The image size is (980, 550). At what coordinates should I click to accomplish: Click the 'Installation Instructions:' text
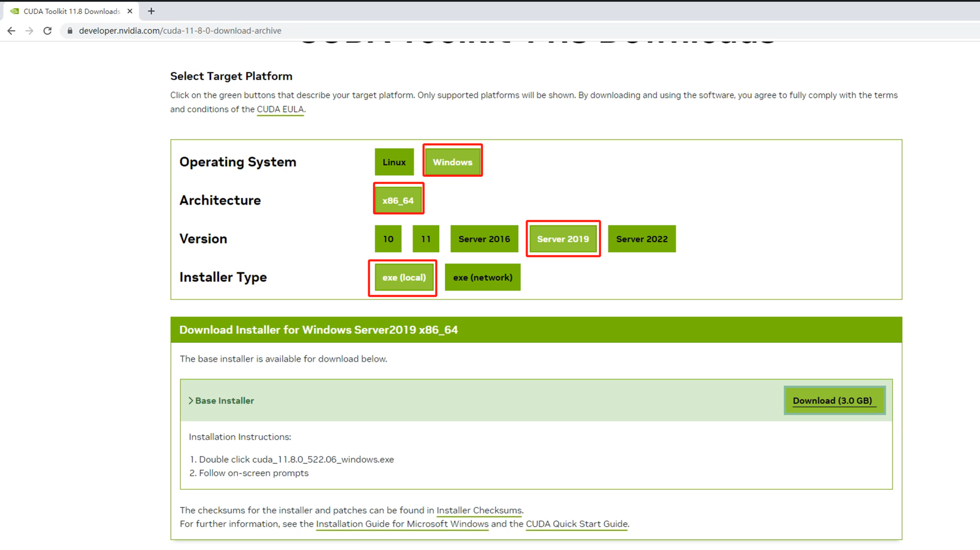240,437
